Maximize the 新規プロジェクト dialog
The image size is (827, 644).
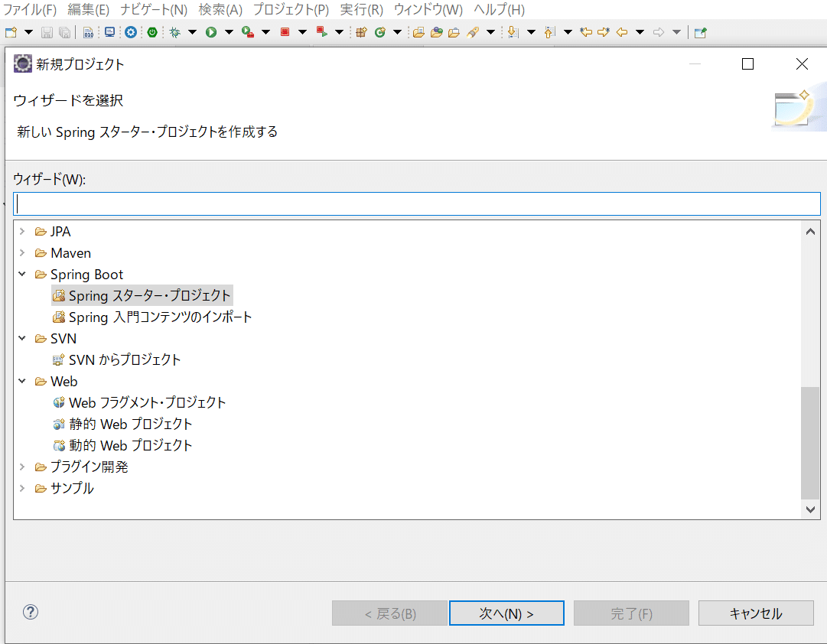click(747, 63)
